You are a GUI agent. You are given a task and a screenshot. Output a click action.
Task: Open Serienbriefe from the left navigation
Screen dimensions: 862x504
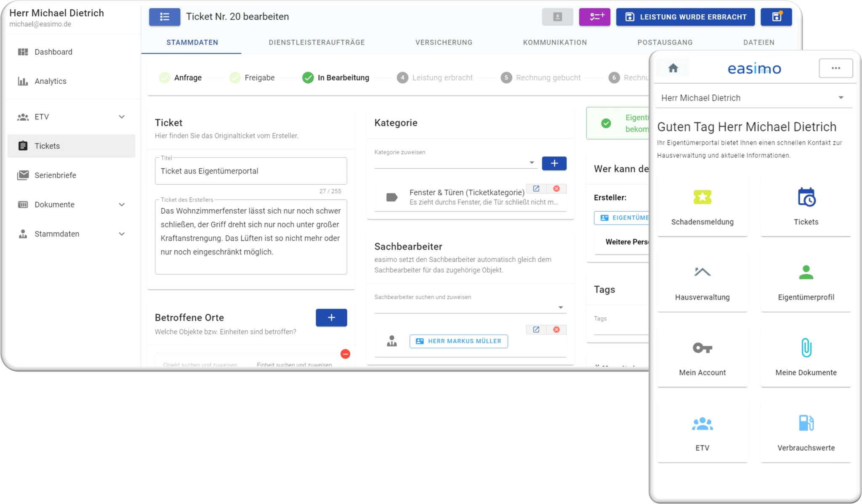tap(55, 175)
